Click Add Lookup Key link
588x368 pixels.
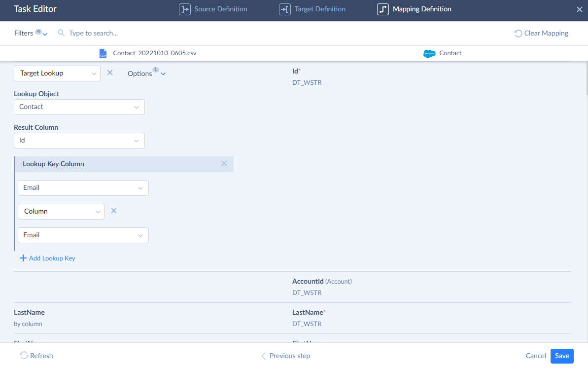pyautogui.click(x=47, y=258)
